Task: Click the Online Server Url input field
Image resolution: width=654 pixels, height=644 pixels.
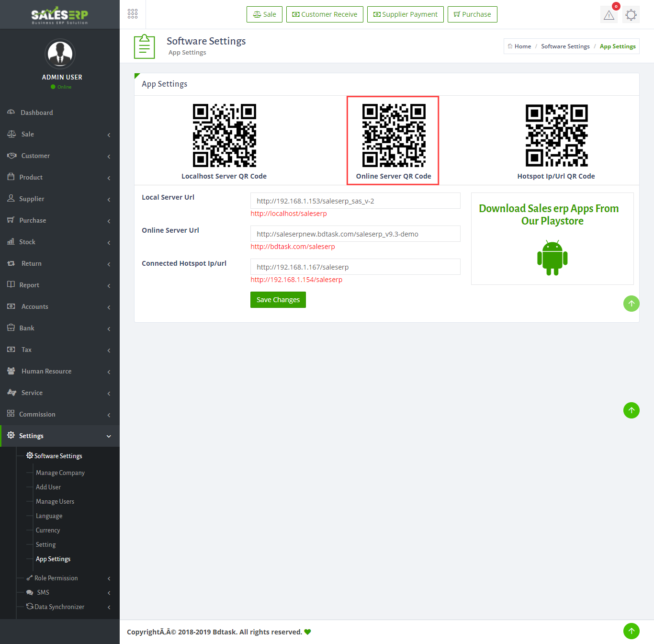Action: 355,234
